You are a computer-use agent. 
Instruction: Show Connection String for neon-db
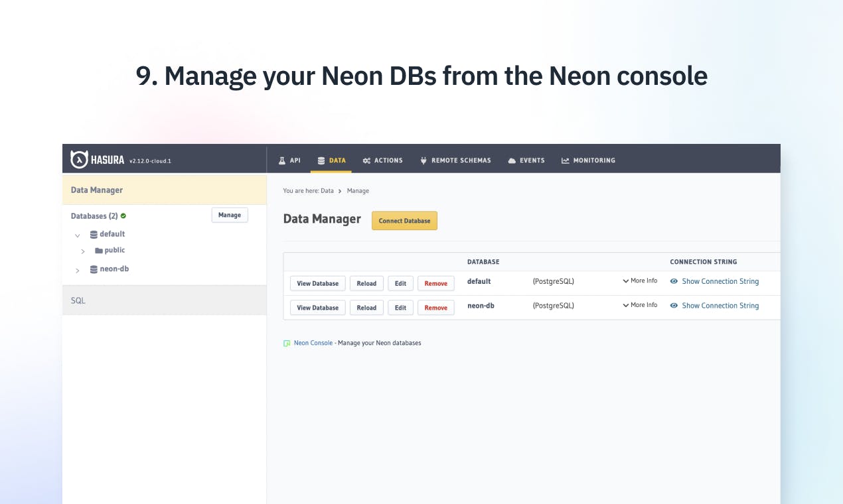720,306
